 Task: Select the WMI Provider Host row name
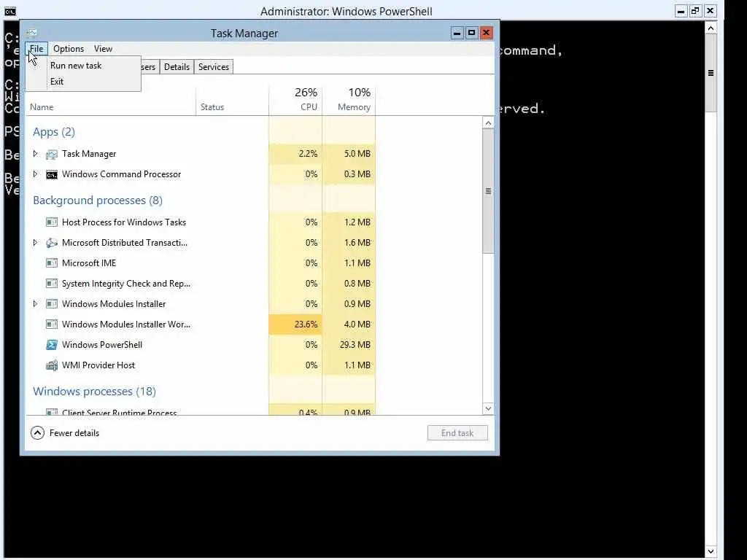point(98,365)
